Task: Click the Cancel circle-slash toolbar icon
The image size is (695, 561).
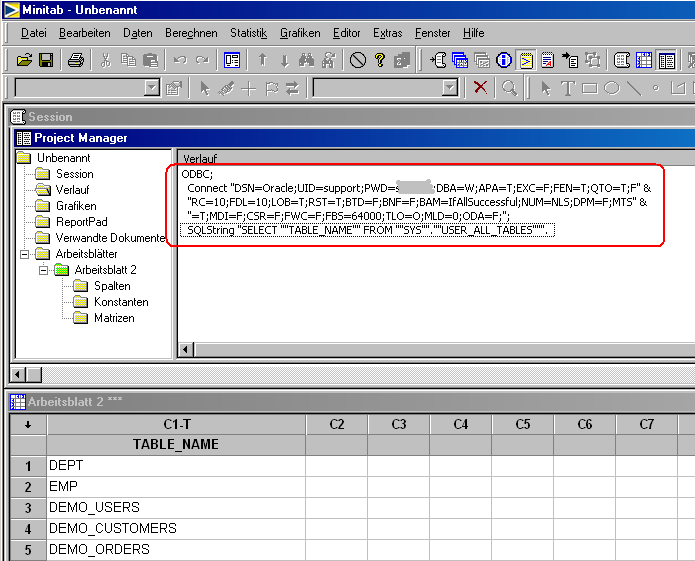Action: point(358,60)
